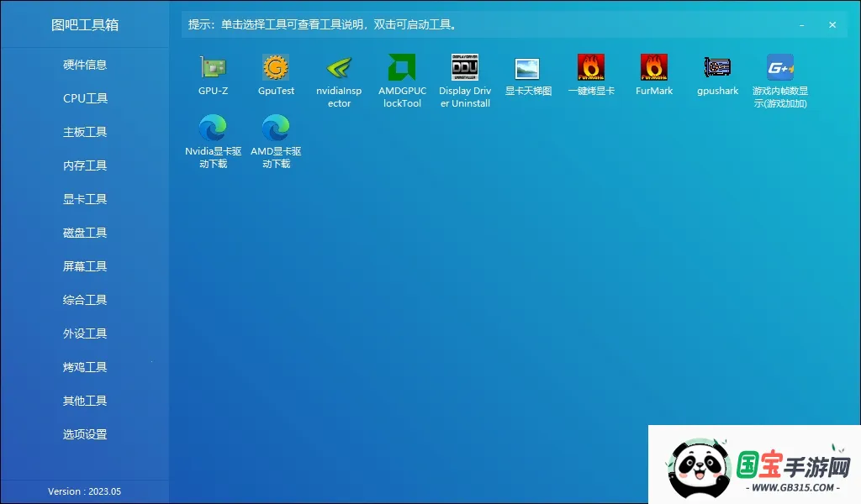Open the CPU工具 section

click(84, 98)
